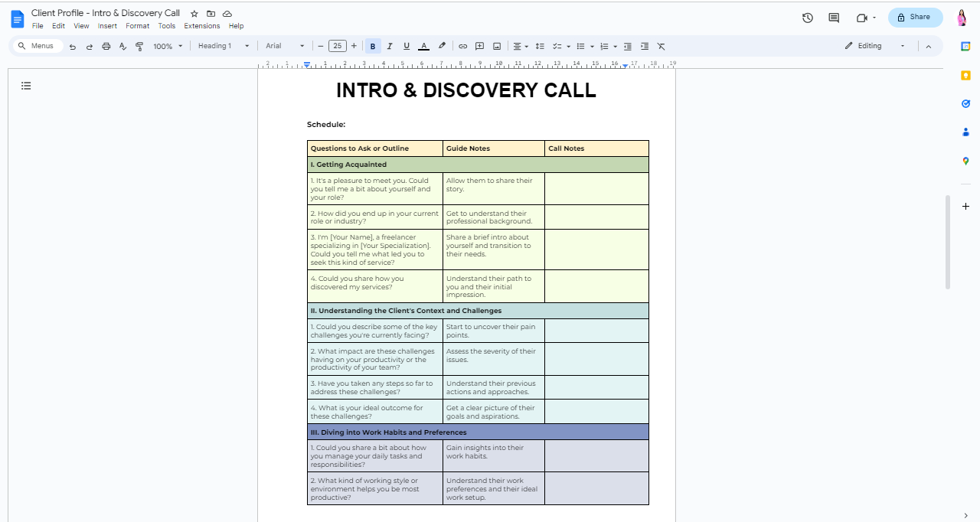The image size is (980, 522).
Task: Open the View menu
Action: coord(81,26)
